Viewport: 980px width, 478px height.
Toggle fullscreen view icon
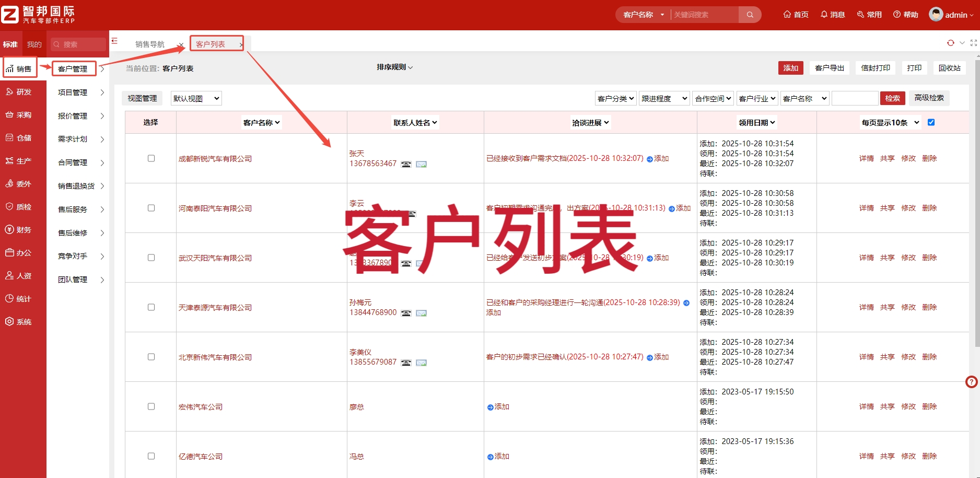(974, 43)
